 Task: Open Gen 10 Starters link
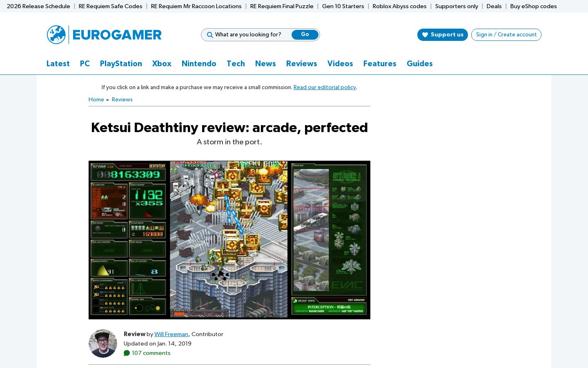point(343,6)
